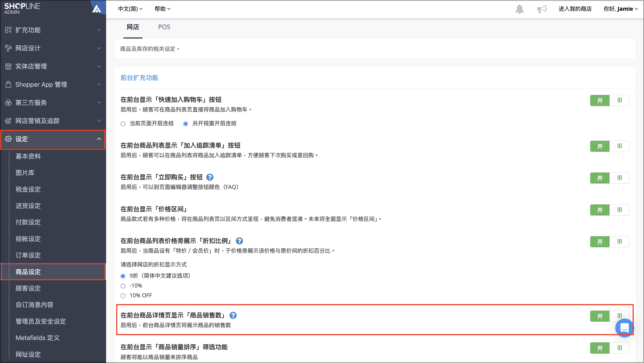Switch to the 网店 tab
This screenshot has width=644, height=363.
click(x=133, y=27)
